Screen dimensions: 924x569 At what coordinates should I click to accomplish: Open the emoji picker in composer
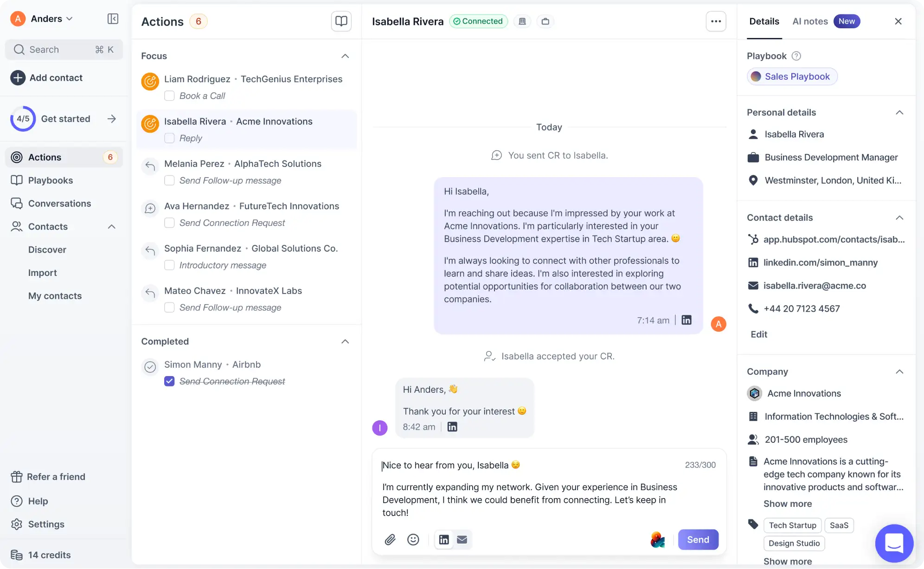click(413, 539)
